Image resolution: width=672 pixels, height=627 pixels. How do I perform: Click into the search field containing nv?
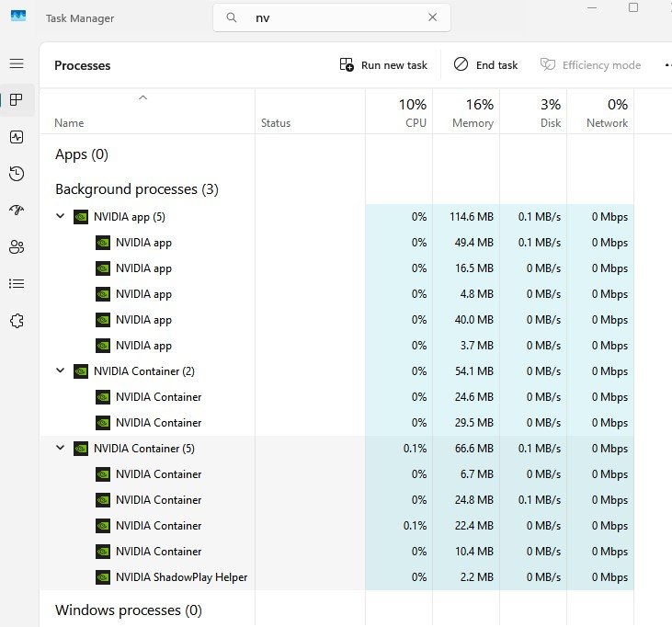[x=332, y=17]
